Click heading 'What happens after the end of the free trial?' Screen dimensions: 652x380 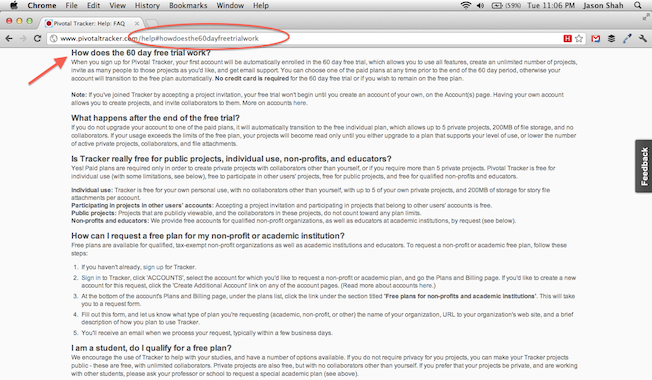pyautogui.click(x=155, y=118)
